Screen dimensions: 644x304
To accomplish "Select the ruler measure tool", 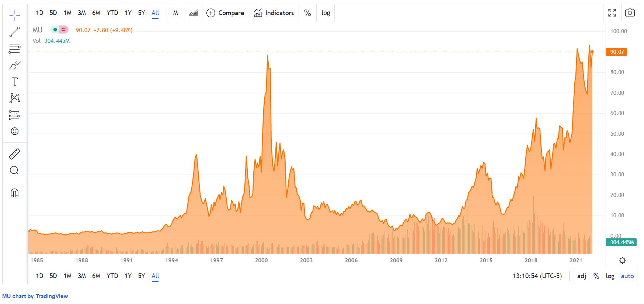I will [x=14, y=154].
